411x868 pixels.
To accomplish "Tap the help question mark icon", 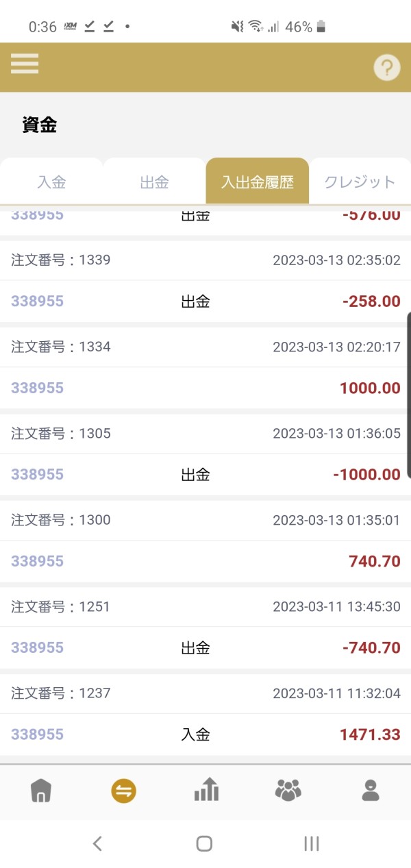I will (x=386, y=68).
